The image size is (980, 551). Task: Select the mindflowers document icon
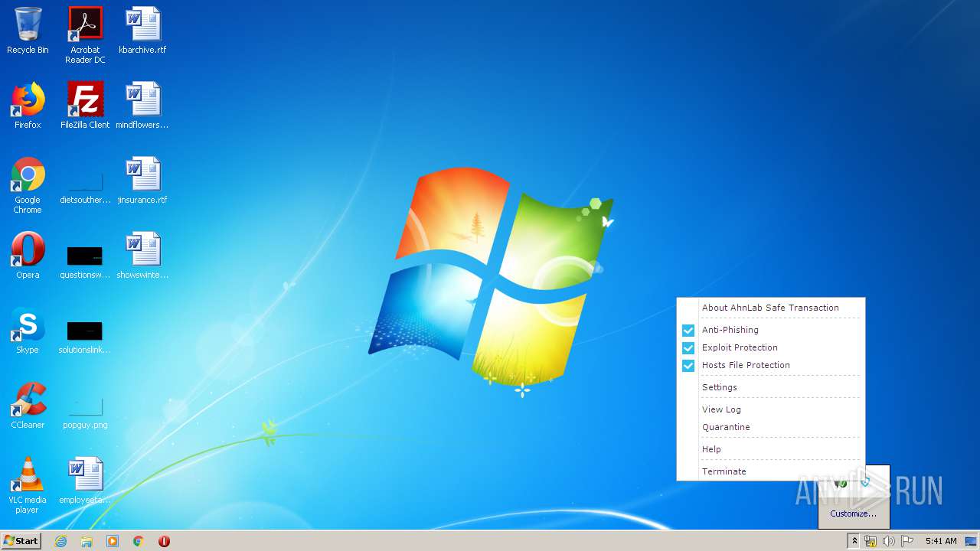click(142, 106)
